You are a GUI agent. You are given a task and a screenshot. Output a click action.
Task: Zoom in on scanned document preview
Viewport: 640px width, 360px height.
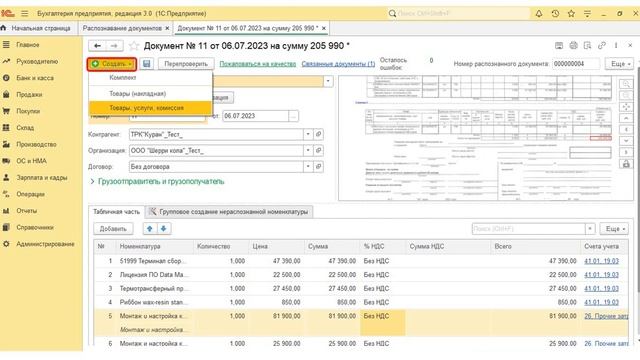pos(626,84)
